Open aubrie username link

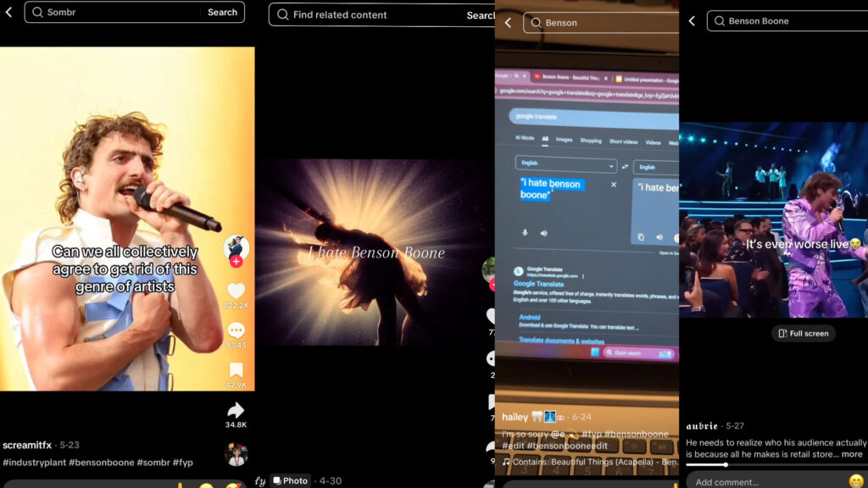tap(702, 426)
